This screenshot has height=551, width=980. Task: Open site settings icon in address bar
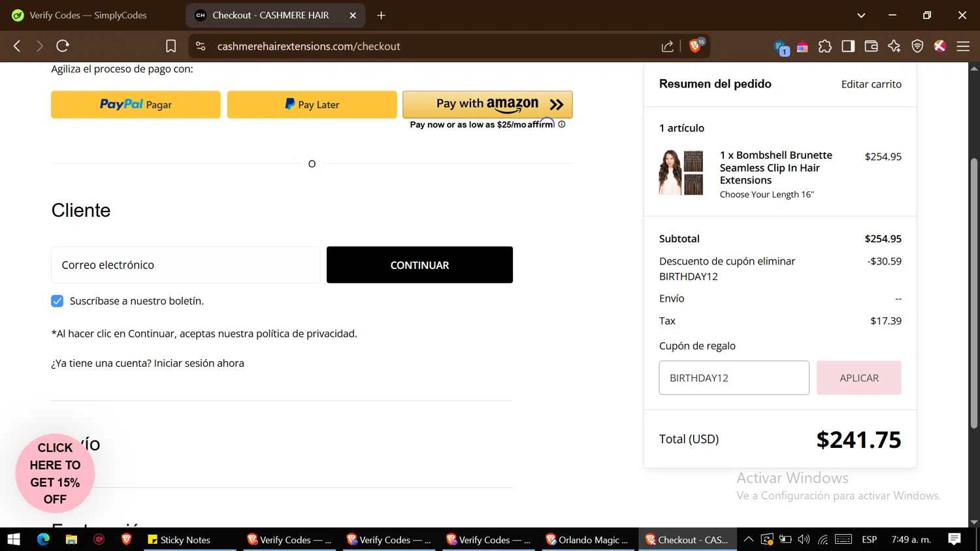201,46
